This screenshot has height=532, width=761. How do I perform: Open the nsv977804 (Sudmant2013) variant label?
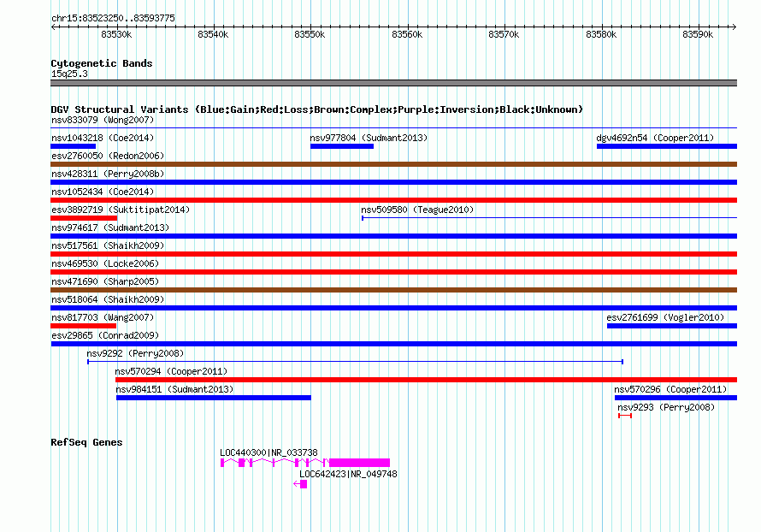point(369,138)
